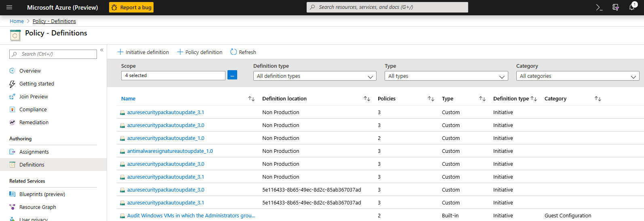The image size is (644, 221).
Task: Select Assignments under Authoring
Action: (x=34, y=152)
